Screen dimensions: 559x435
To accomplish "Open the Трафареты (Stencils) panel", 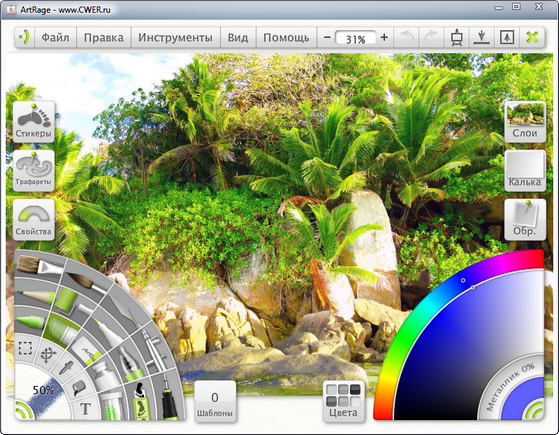I will (x=34, y=170).
